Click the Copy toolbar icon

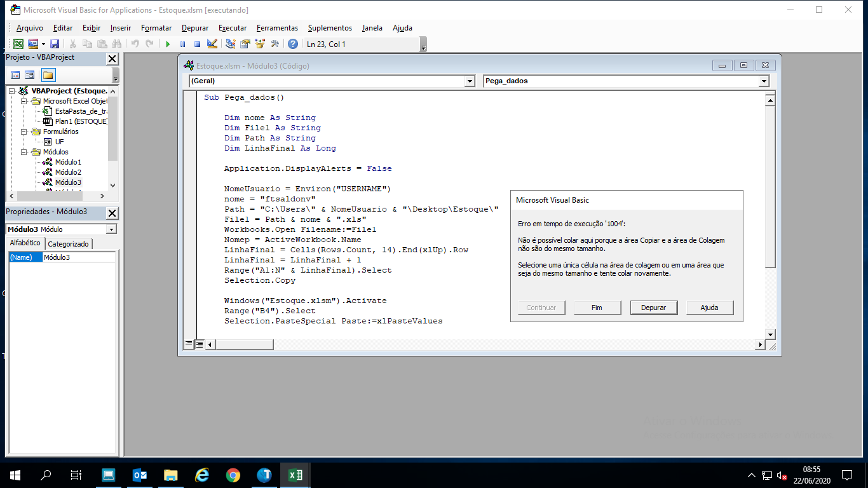pos(87,44)
